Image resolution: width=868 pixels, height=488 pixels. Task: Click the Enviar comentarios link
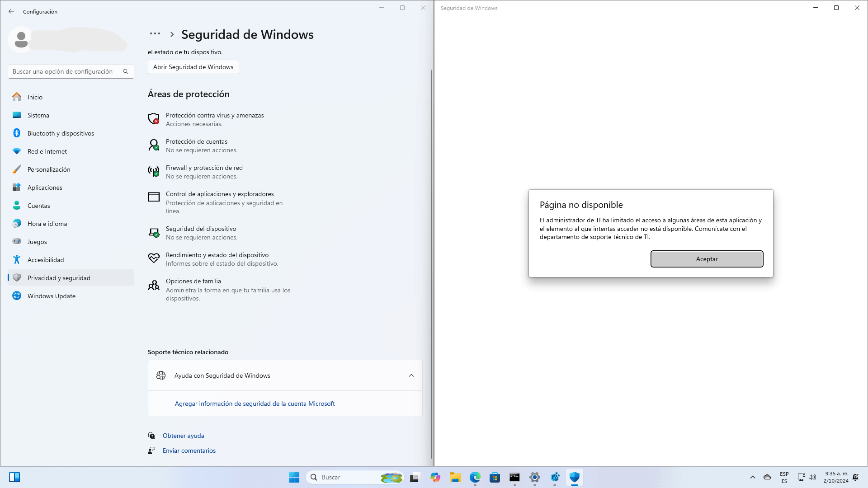pyautogui.click(x=189, y=450)
